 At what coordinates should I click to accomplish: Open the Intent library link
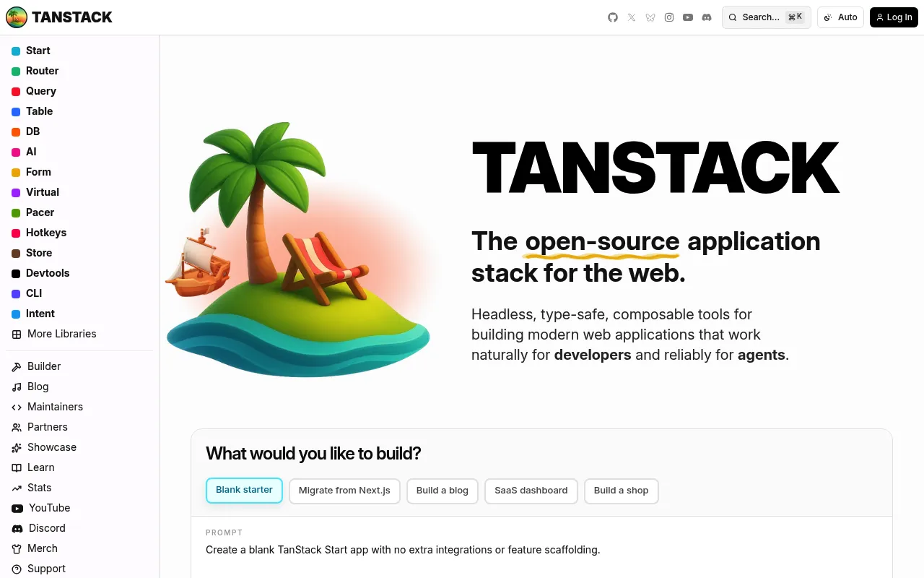pos(79,314)
